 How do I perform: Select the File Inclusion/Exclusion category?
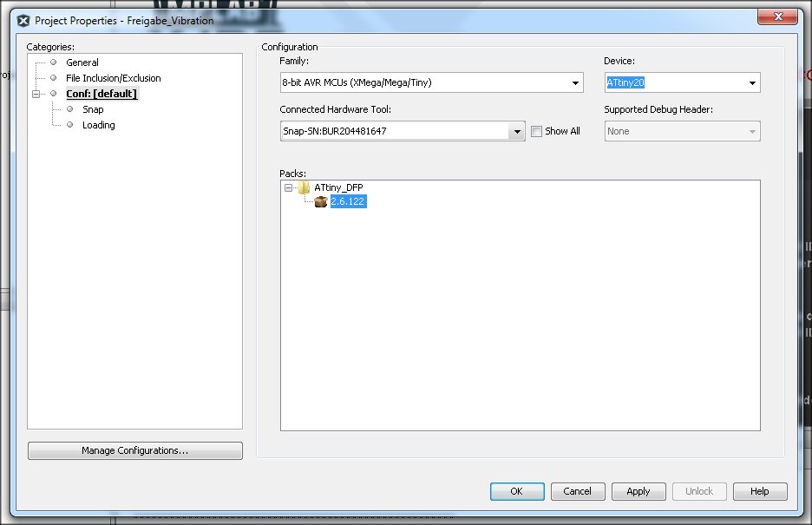click(x=114, y=77)
